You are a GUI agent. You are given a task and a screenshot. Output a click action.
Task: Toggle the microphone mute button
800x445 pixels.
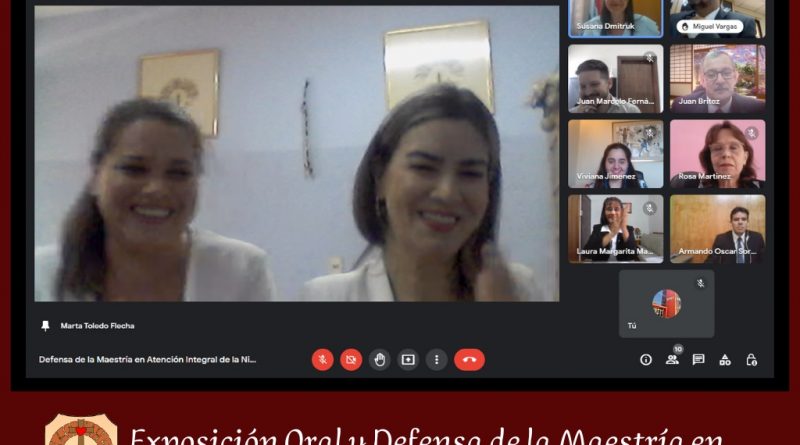322,360
